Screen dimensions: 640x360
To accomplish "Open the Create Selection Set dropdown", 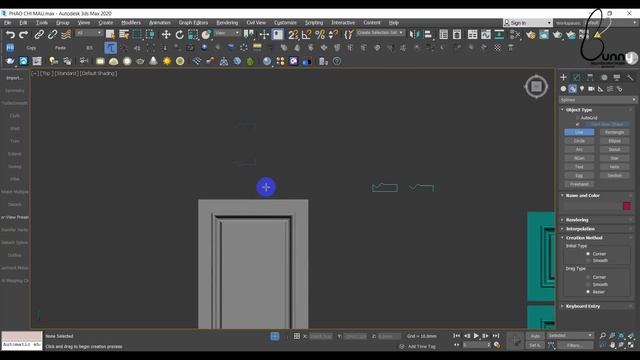I will coord(380,33).
